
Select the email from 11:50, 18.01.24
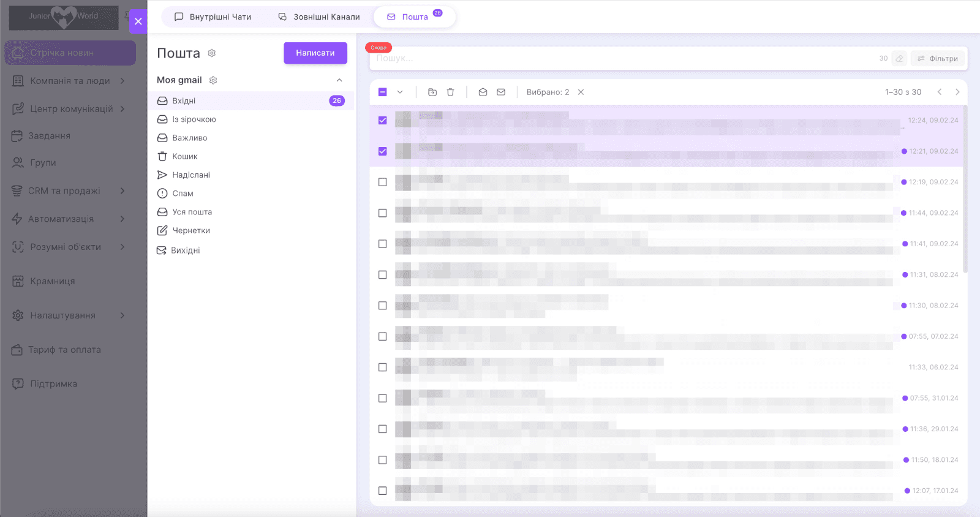tap(383, 460)
